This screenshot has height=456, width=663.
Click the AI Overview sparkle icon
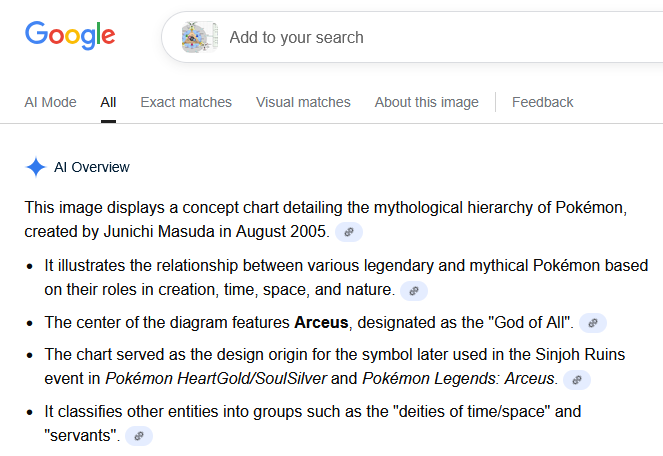click(36, 167)
